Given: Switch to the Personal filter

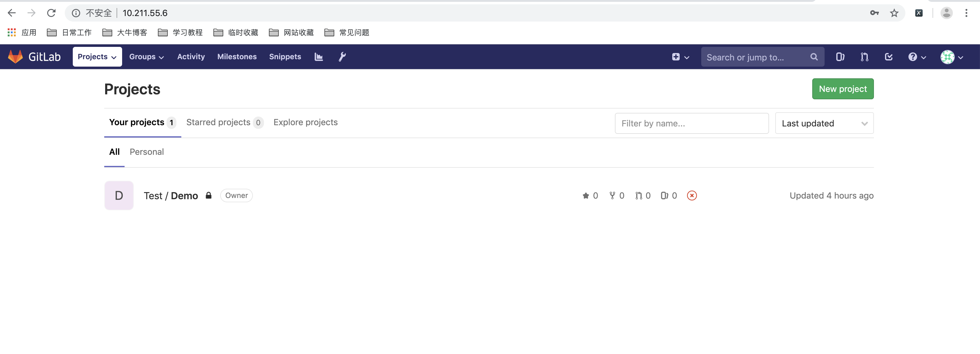Looking at the screenshot, I should pyautogui.click(x=147, y=152).
